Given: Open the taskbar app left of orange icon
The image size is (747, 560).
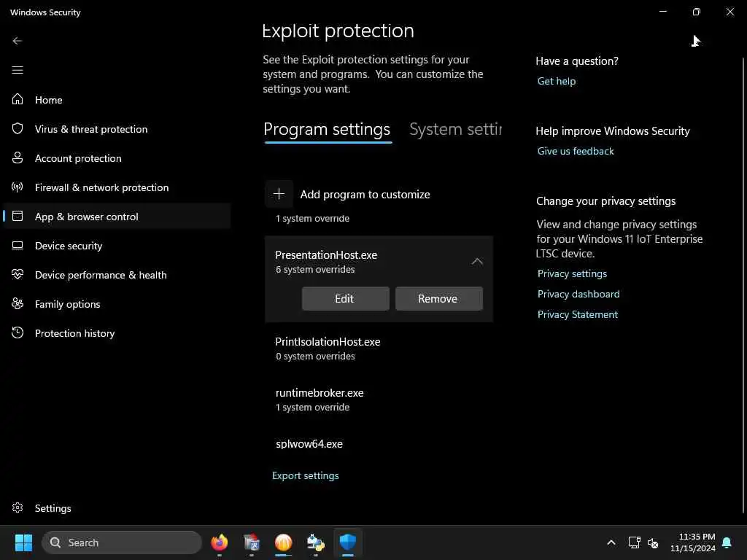Looking at the screenshot, I should tap(251, 542).
